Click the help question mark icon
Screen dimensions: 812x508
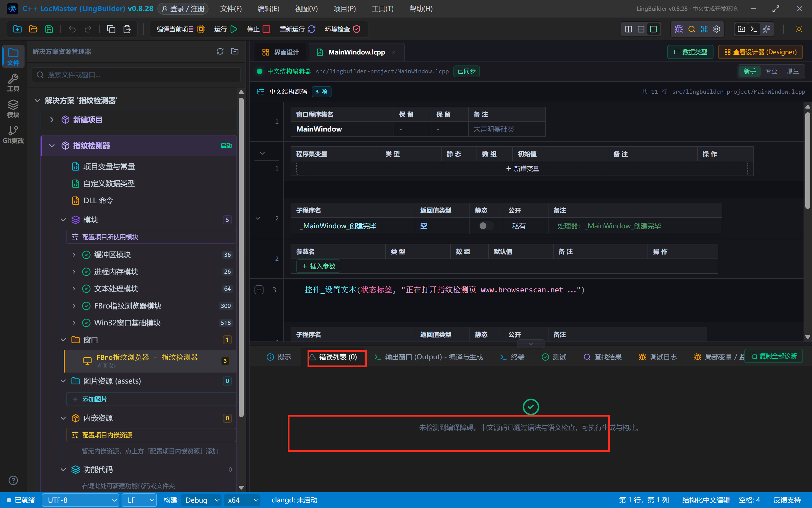pyautogui.click(x=13, y=480)
